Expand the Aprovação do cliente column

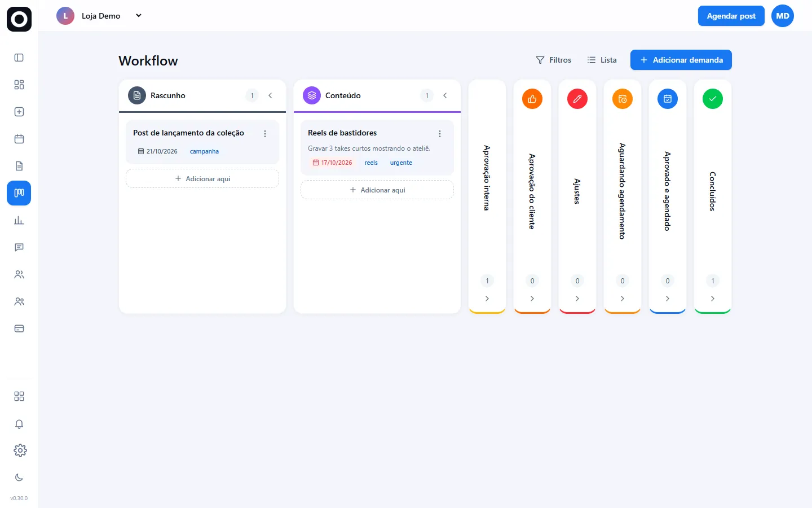tap(532, 299)
